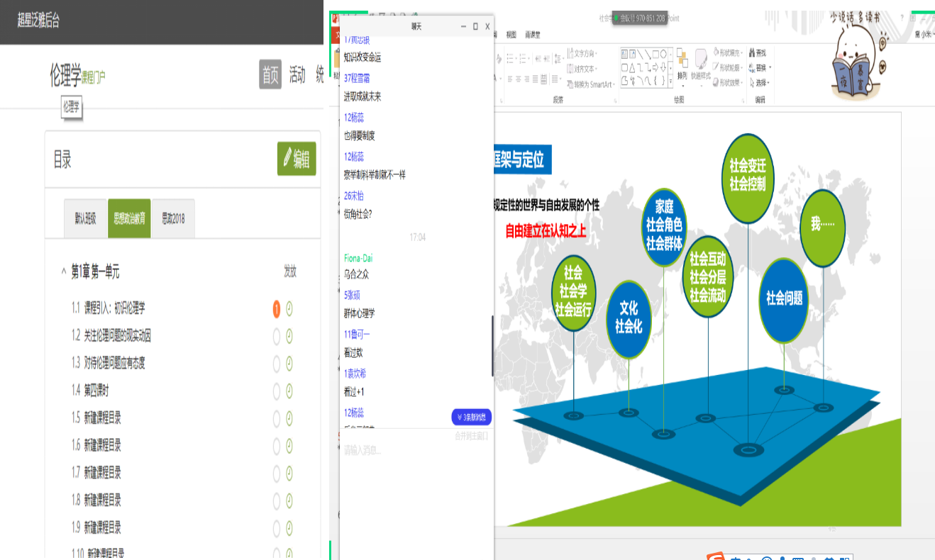Click the 形状填充 paint bucket icon
This screenshot has height=560, width=935.
tap(716, 53)
